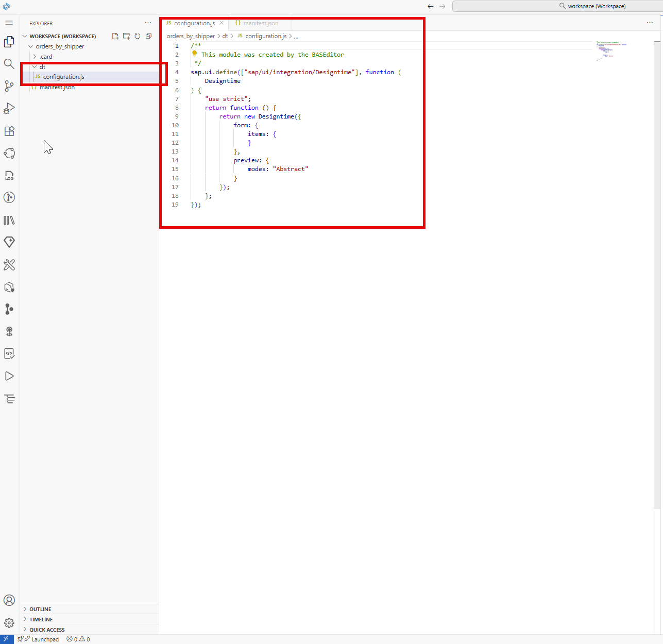The image size is (663, 644).
Task: Click the lightbulb code action icon
Action: pos(195,54)
